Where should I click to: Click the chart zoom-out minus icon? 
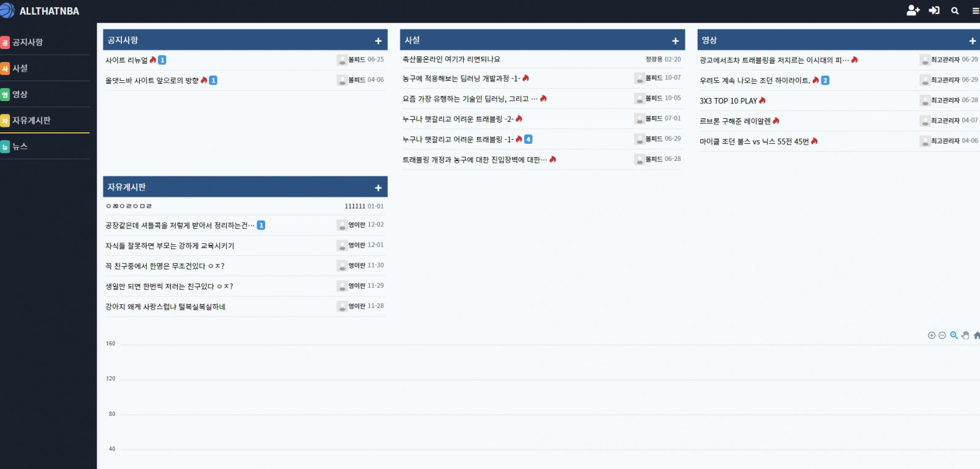[x=942, y=336]
